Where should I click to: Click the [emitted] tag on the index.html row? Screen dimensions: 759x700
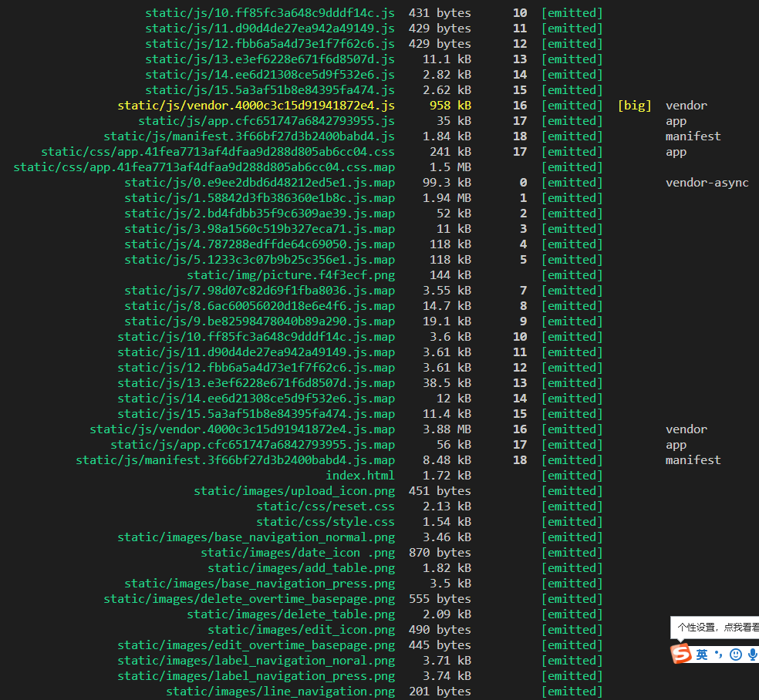click(572, 476)
